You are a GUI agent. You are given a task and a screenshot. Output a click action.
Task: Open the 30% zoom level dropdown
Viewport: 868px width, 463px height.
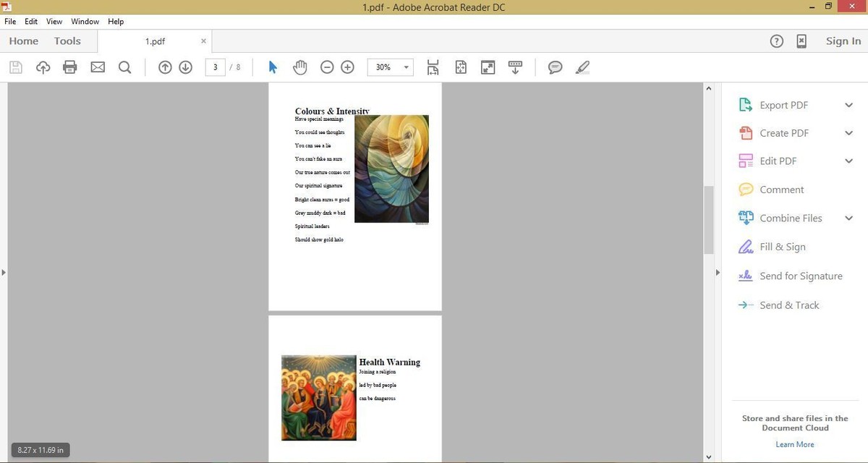pyautogui.click(x=406, y=67)
